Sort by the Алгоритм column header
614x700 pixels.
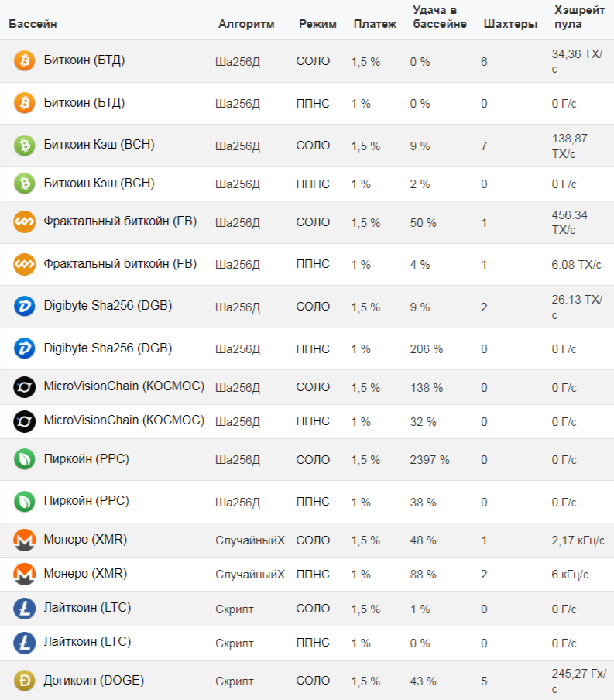[246, 24]
